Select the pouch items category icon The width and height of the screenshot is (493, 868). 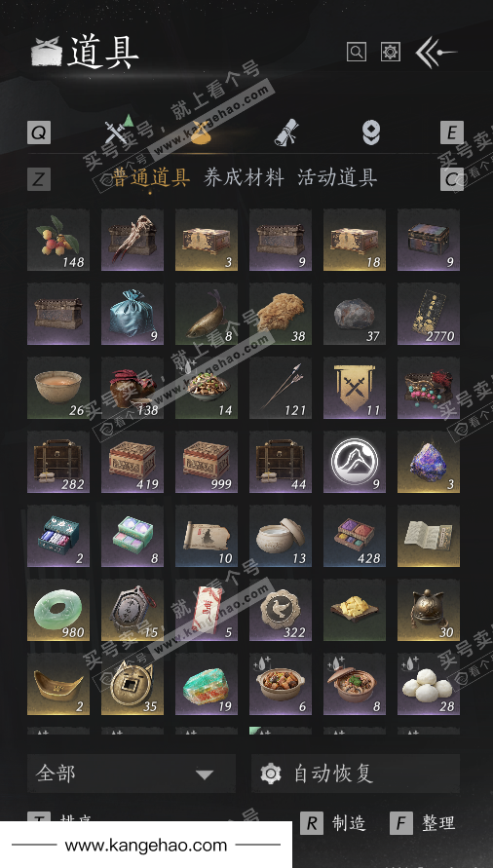(x=201, y=133)
